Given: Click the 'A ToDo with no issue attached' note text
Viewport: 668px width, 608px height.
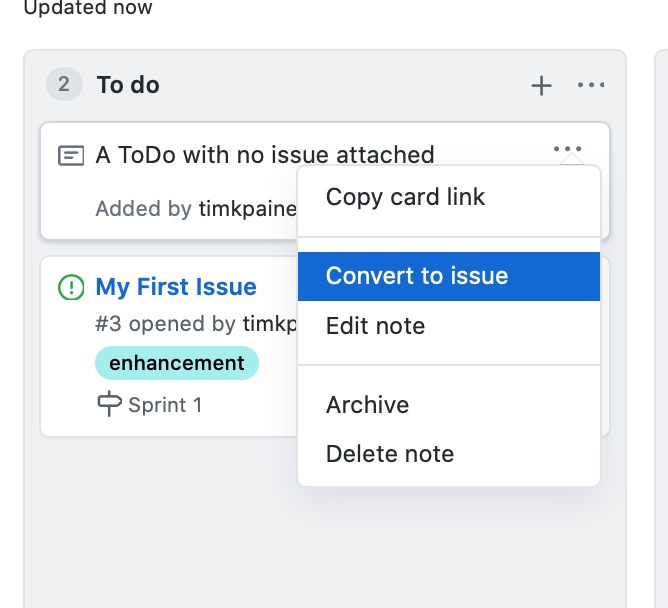Looking at the screenshot, I should [265, 155].
